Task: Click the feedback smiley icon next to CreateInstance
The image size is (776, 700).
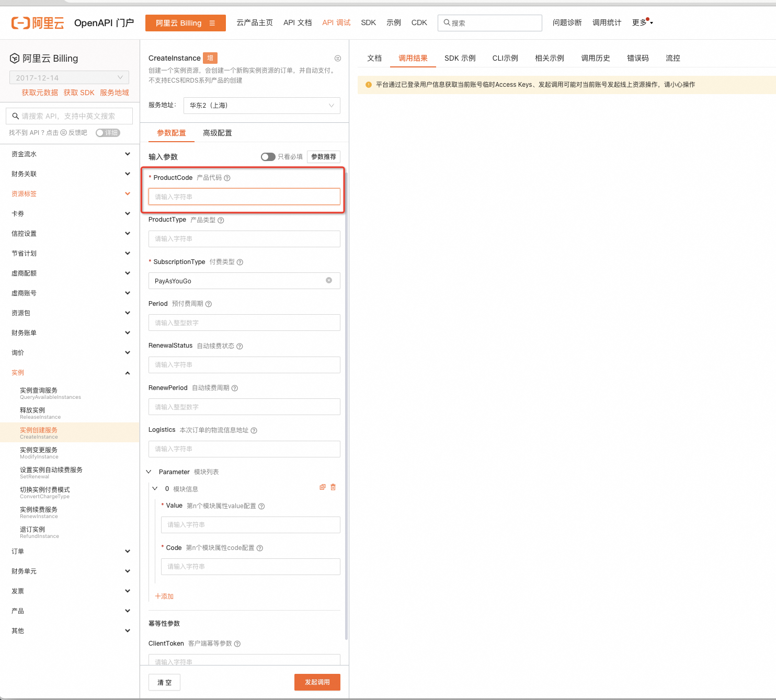Action: point(338,58)
